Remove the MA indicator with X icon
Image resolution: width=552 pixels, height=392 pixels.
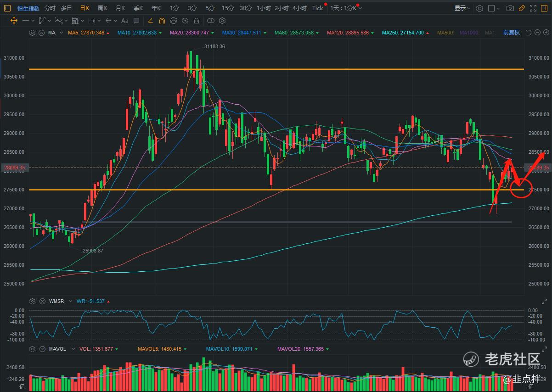click(41, 33)
